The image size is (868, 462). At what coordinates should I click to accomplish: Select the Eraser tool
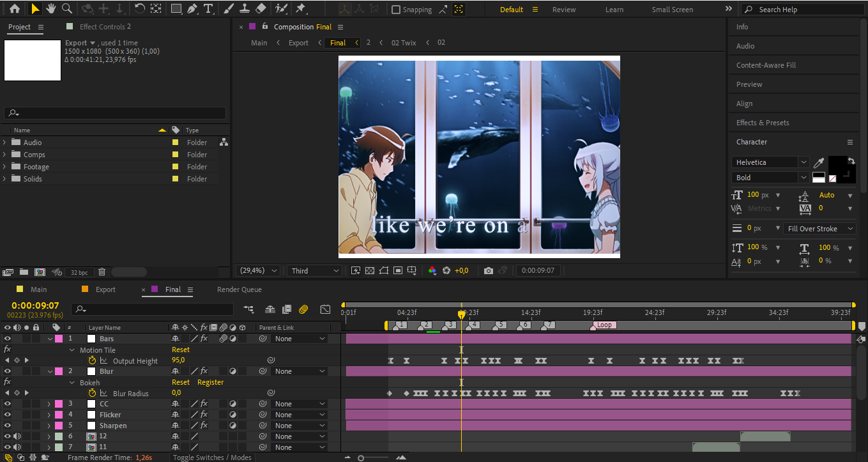[260, 9]
